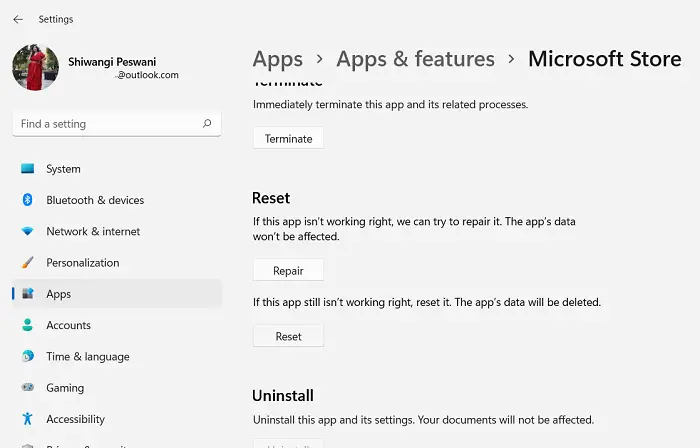Click the search magnifier icon
The height and width of the screenshot is (448, 700).
[x=207, y=123]
